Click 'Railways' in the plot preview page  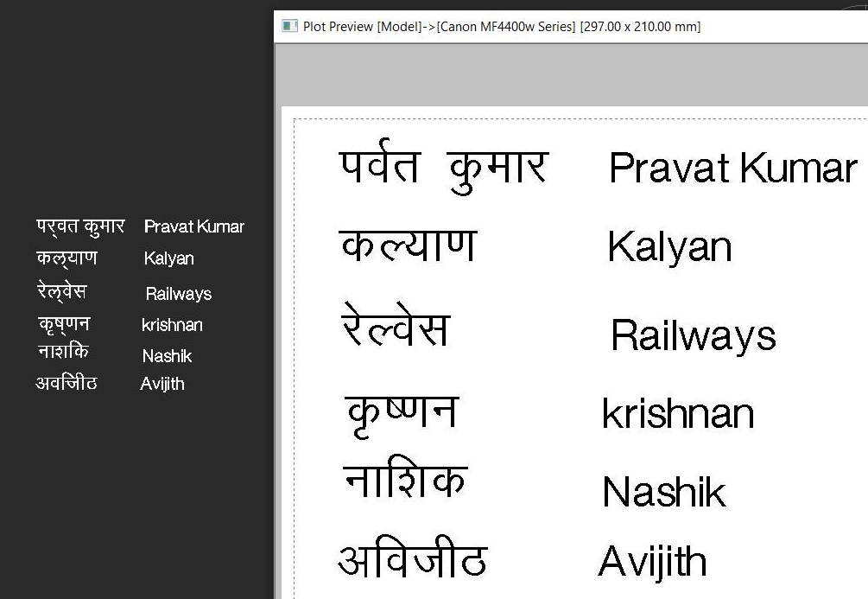tap(693, 335)
